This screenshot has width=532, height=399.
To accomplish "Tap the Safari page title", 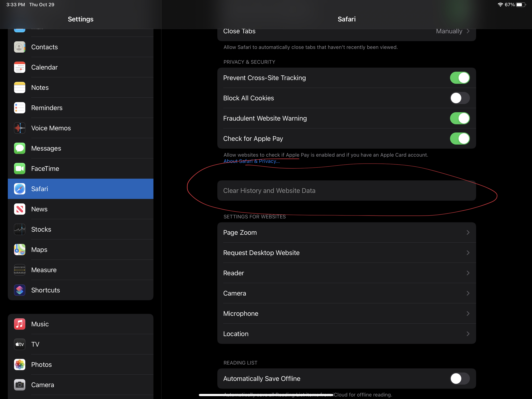I will 347,19.
